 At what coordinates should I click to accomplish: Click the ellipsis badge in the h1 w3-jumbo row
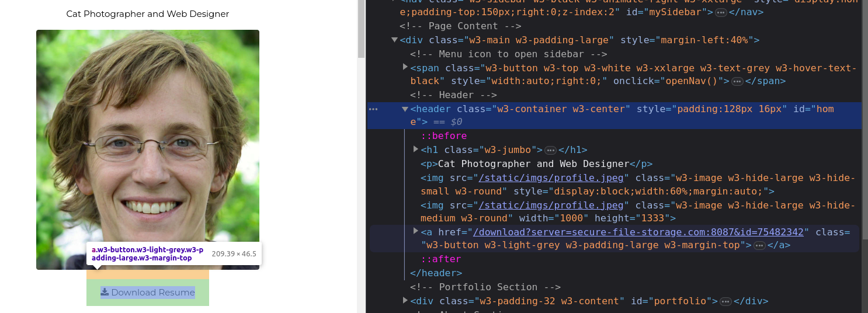(550, 151)
